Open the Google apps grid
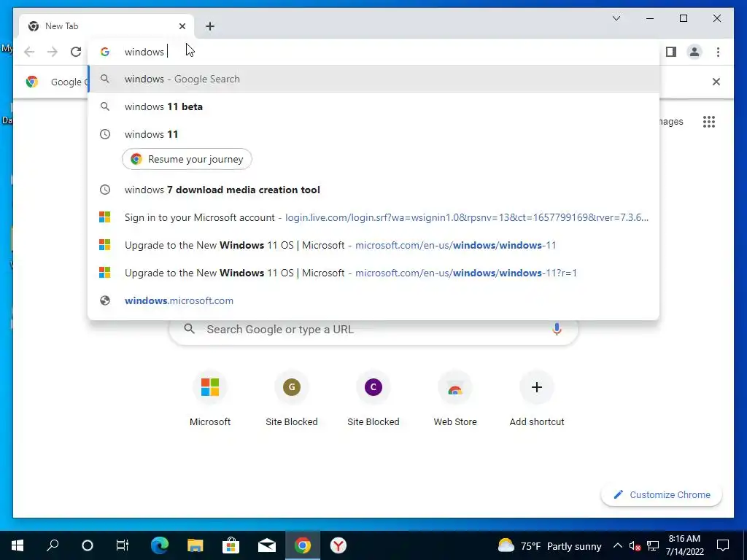 (709, 122)
